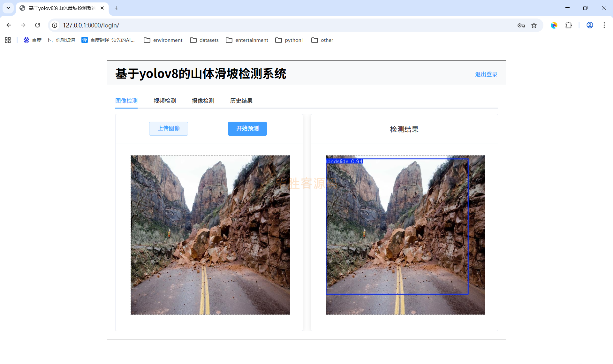Open the saved passwords key icon
The height and width of the screenshot is (364, 613).
[521, 26]
